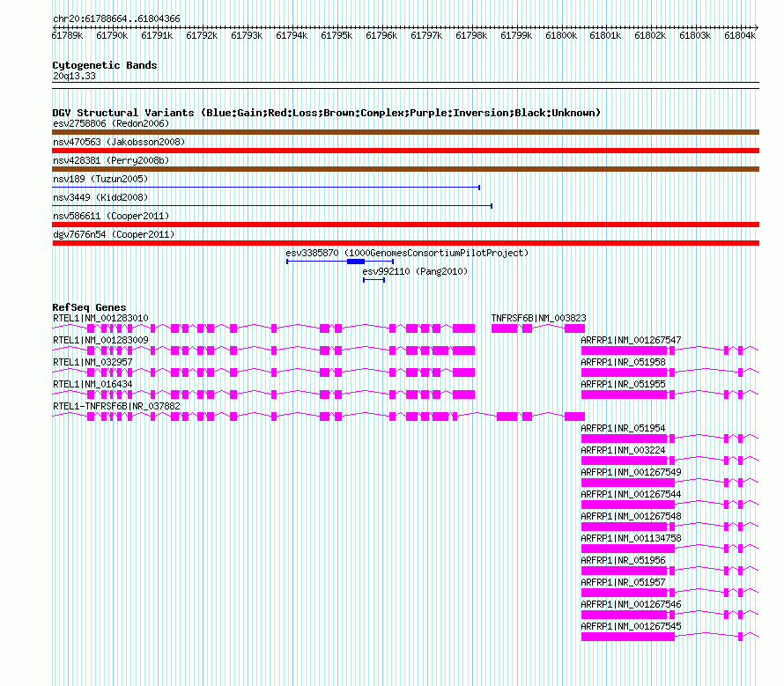Click the large terminal exon of RTEL1|NM_001283010
Screen dimensions: 784x686
(463, 328)
